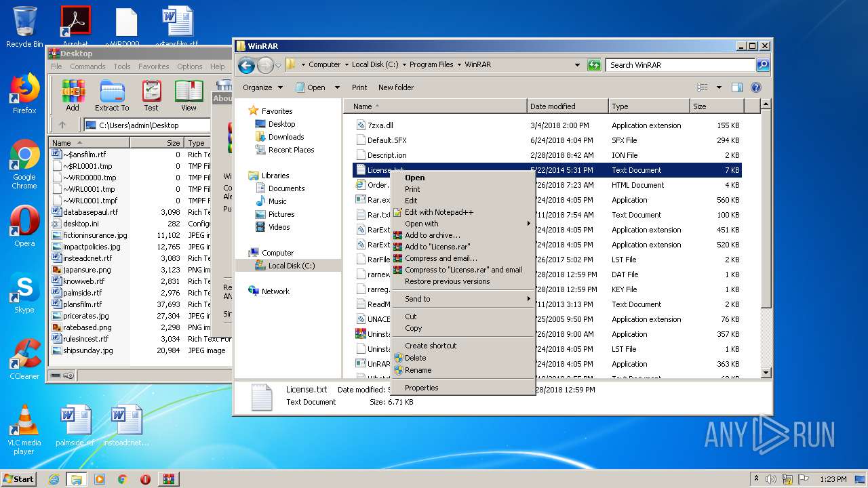Open the Commands menu in WinRAR
This screenshot has width=868, height=488.
pos(87,66)
